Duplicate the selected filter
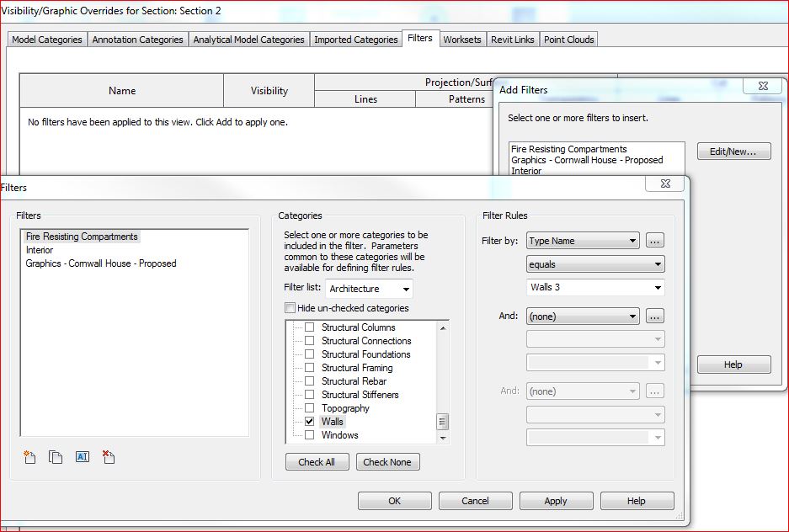Image resolution: width=789 pixels, height=532 pixels. click(x=56, y=457)
